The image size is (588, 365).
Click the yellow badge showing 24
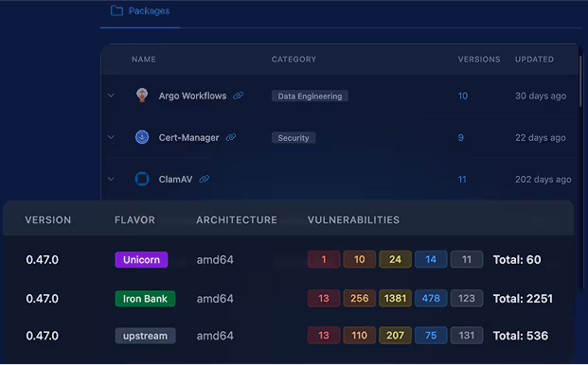395,259
